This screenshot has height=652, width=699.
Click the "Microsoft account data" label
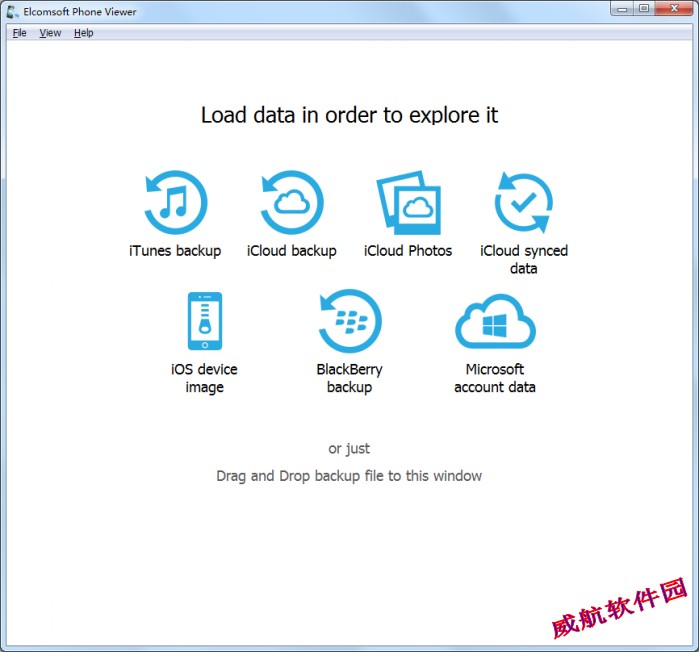(x=495, y=378)
